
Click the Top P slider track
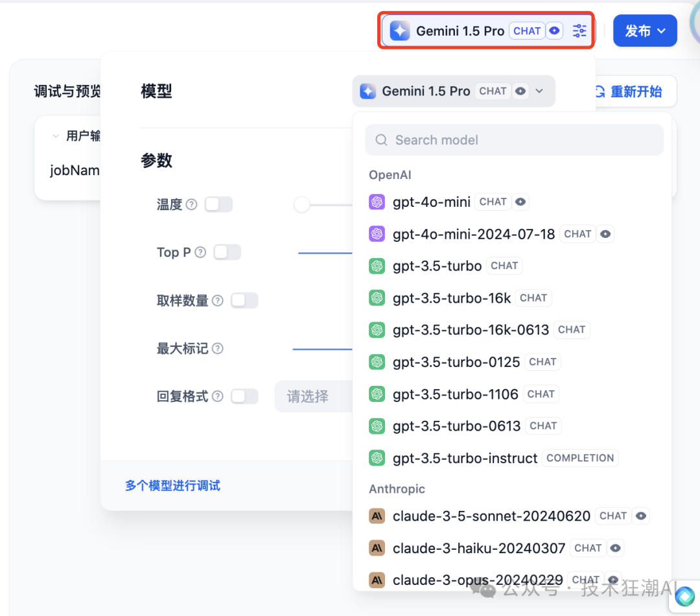click(x=325, y=253)
